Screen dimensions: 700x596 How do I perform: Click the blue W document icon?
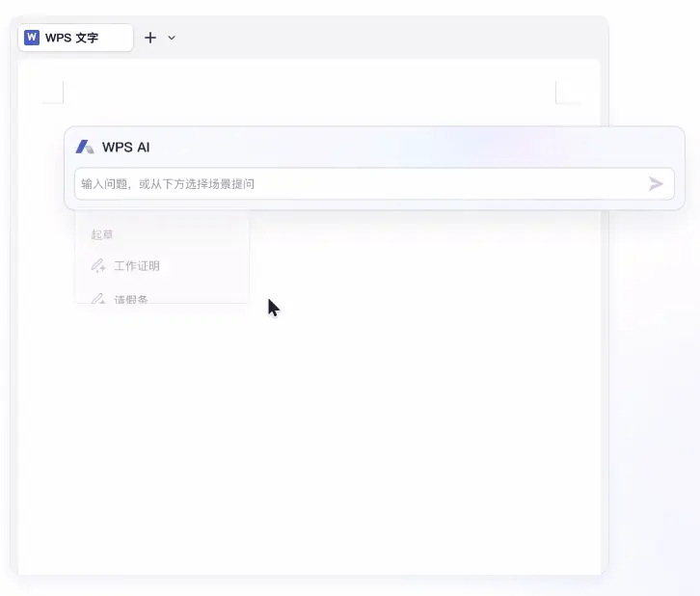click(32, 38)
